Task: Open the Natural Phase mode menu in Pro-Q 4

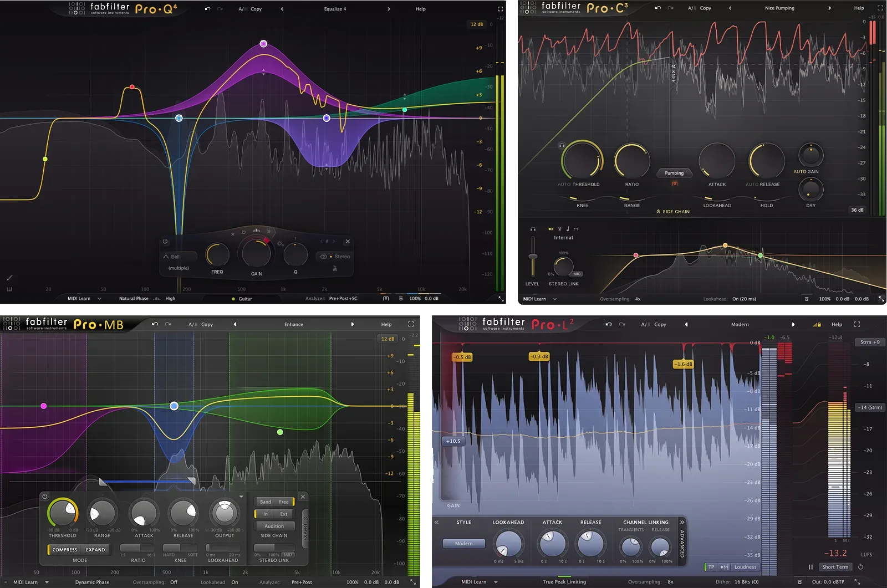Action: coord(134,299)
